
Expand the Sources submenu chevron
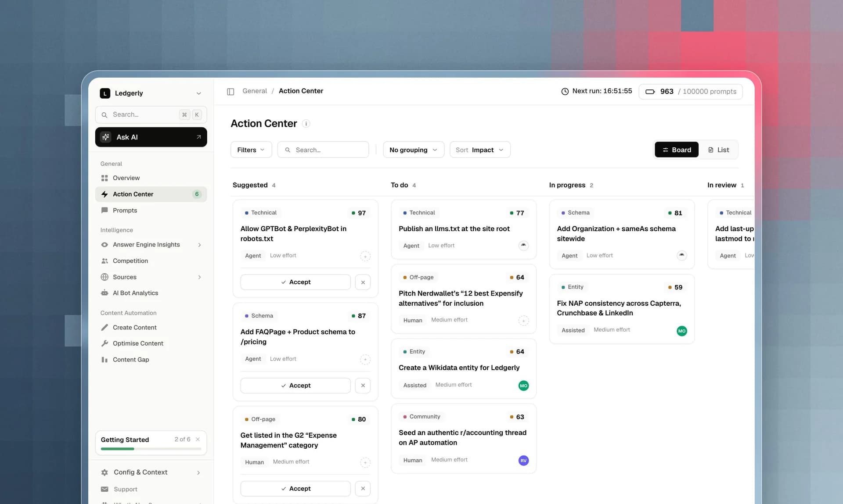coord(199,277)
